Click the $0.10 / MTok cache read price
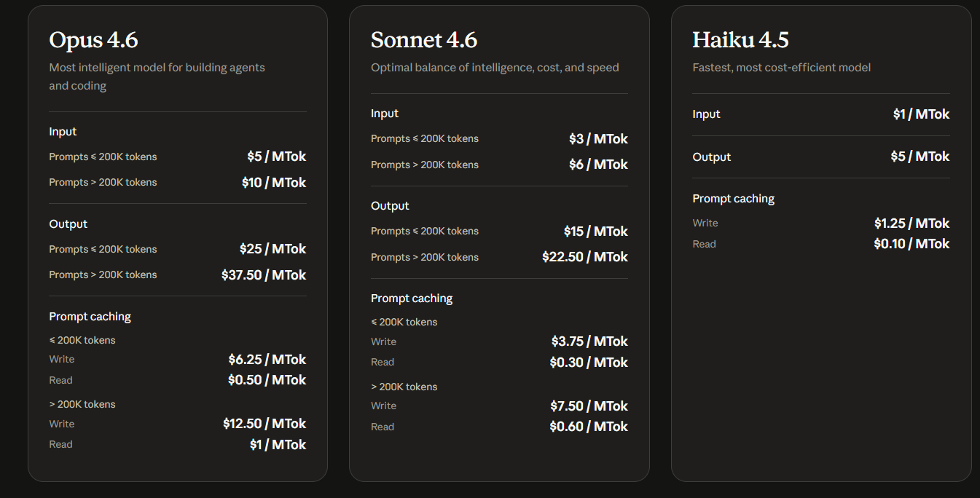 pyautogui.click(x=912, y=244)
